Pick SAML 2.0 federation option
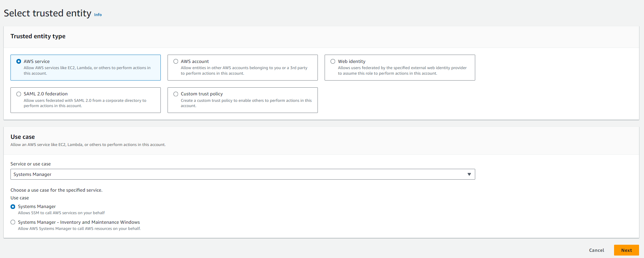Image resolution: width=644 pixels, height=258 pixels. [19, 94]
